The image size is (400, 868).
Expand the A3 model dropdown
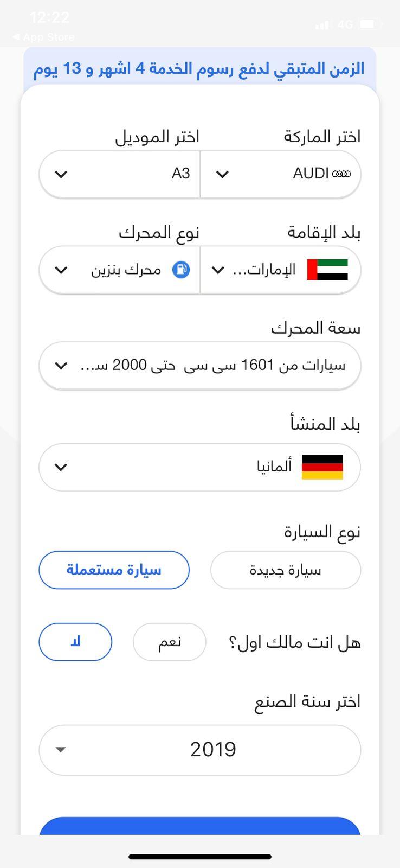[120, 174]
